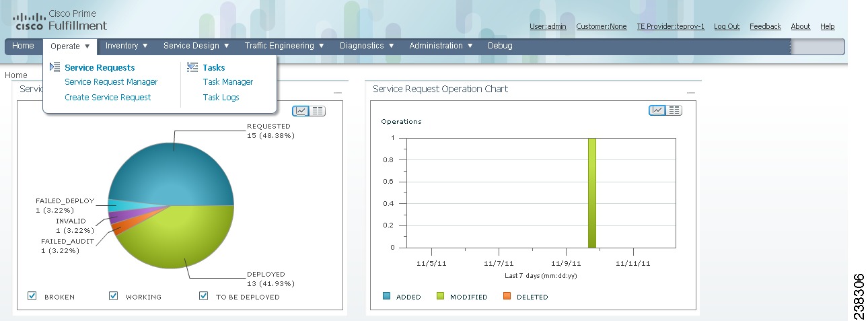Expand the Inventory dropdown menu
Screen dimensions: 868x321
tap(126, 46)
